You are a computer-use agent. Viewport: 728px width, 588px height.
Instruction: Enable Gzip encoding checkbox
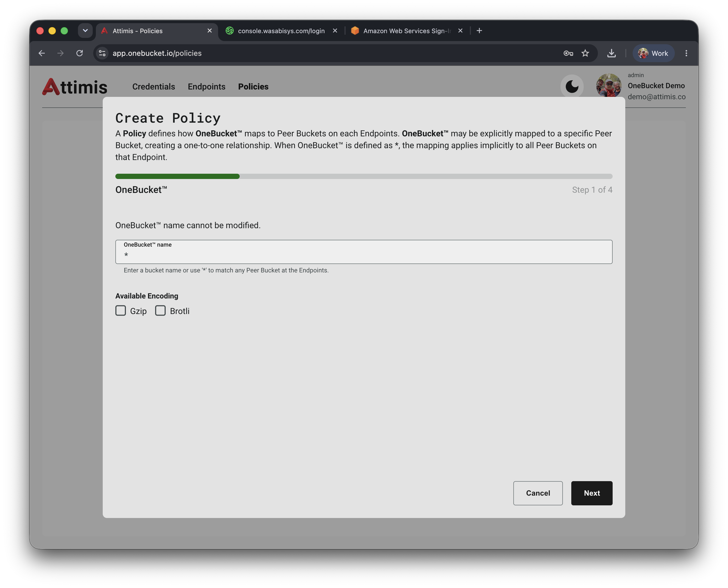point(121,311)
